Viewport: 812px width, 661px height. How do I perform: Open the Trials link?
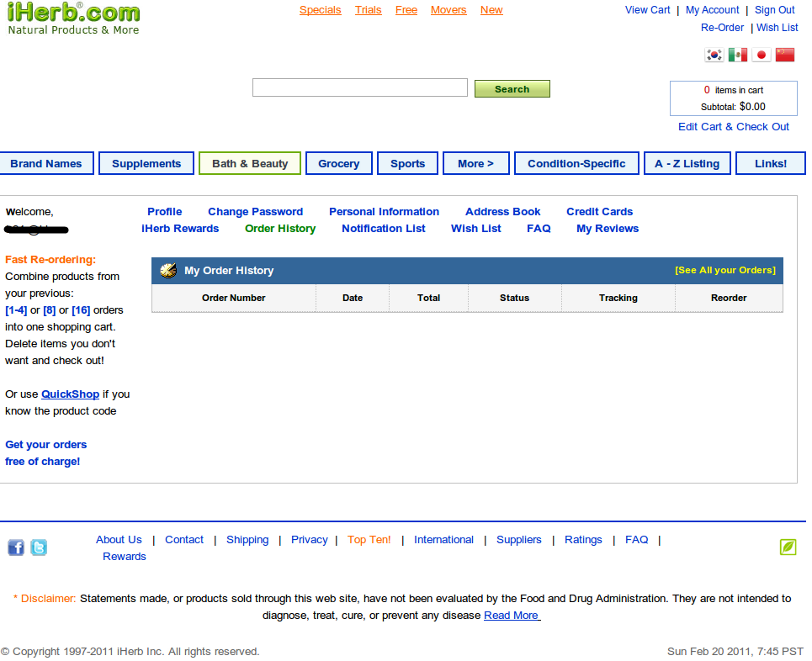tap(369, 10)
